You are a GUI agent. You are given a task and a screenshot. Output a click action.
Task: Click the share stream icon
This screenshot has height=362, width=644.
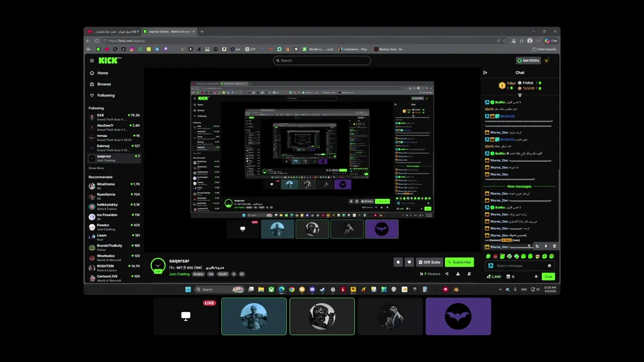click(447, 274)
